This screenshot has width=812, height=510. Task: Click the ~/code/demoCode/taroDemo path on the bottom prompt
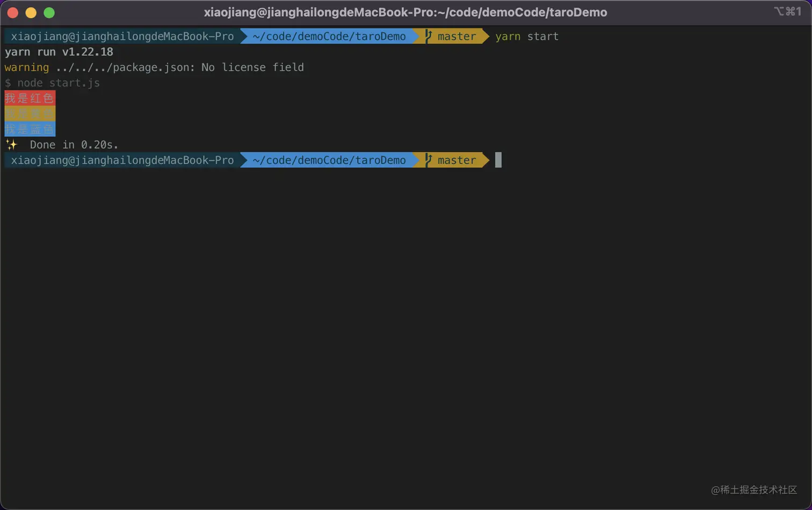329,160
